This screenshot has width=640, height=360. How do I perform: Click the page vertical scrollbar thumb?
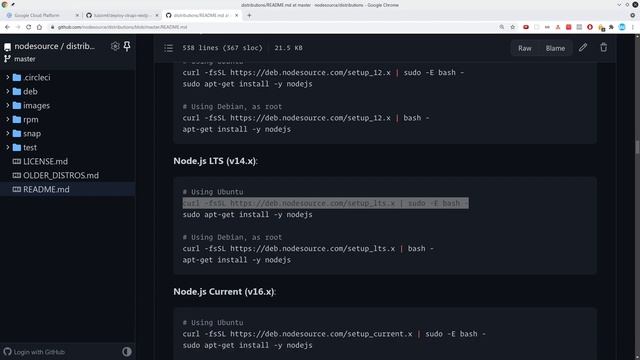click(637, 147)
